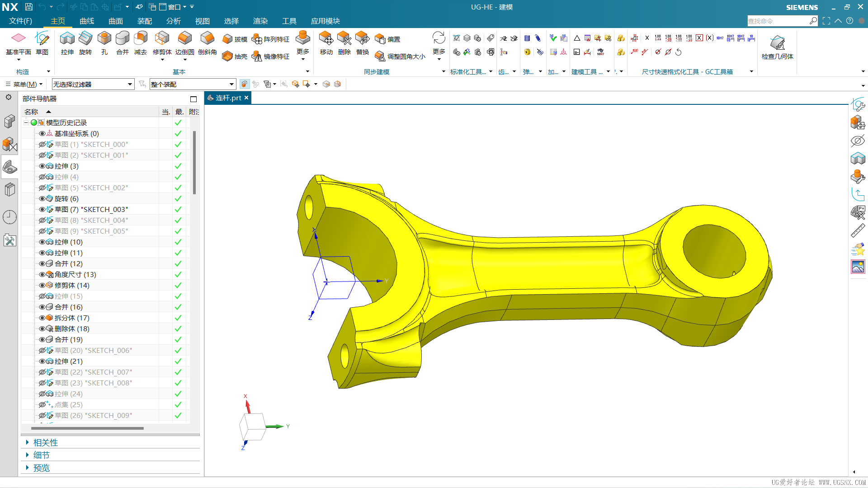Image resolution: width=868 pixels, height=488 pixels.
Task: Show hidden 草图 (1) SKETCH_000 via eye icon
Action: (x=42, y=145)
